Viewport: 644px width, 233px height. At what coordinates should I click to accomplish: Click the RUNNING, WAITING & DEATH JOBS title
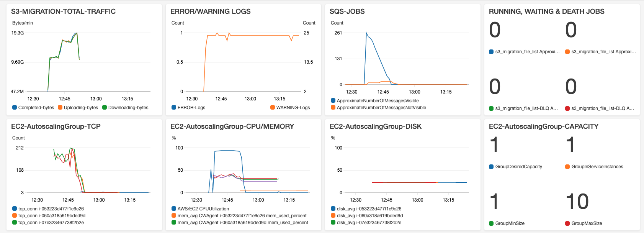tap(546, 11)
